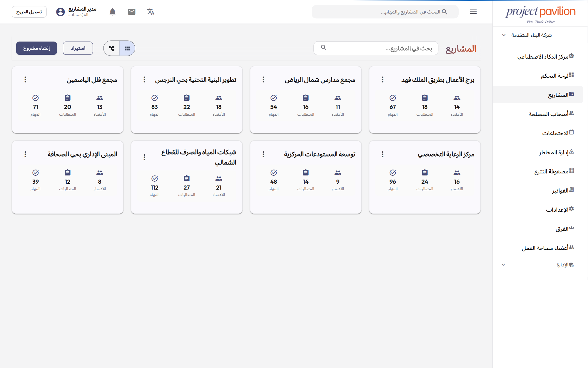Open options menu for تطوير البنية التحتية بحي النرجس
The height and width of the screenshot is (368, 588).
click(144, 79)
